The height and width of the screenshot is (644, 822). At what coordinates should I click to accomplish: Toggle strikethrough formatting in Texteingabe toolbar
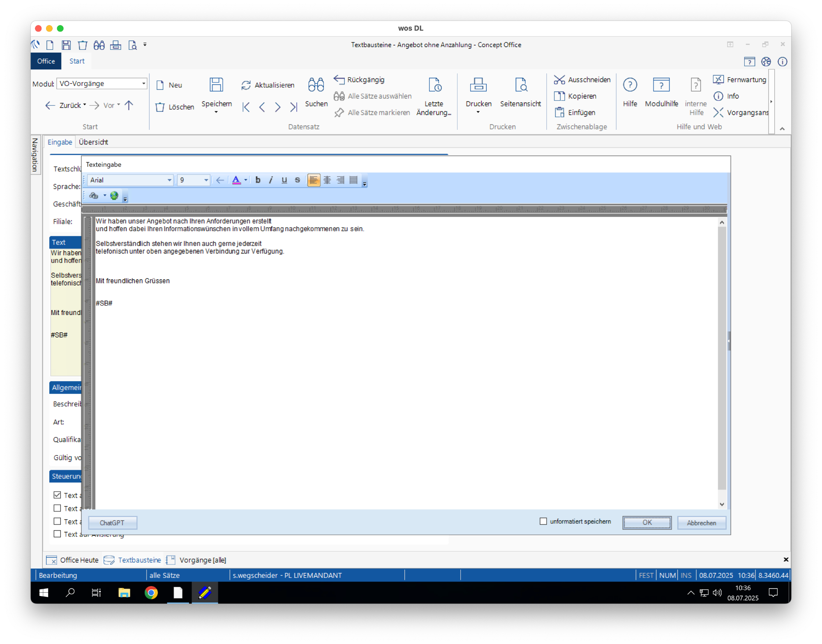pyautogui.click(x=297, y=180)
